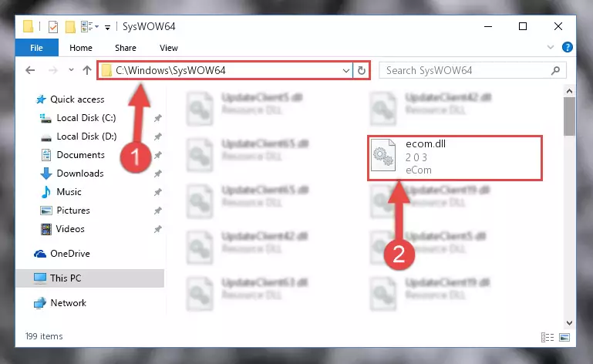Switch to the View ribbon tab

[169, 48]
